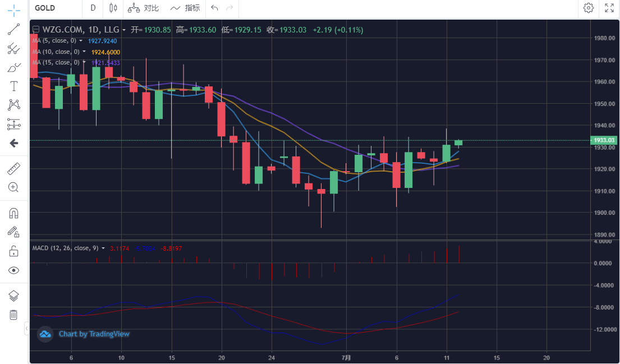The image size is (620, 364).
Task: Hide all drawings with eye icon
Action: [14, 270]
